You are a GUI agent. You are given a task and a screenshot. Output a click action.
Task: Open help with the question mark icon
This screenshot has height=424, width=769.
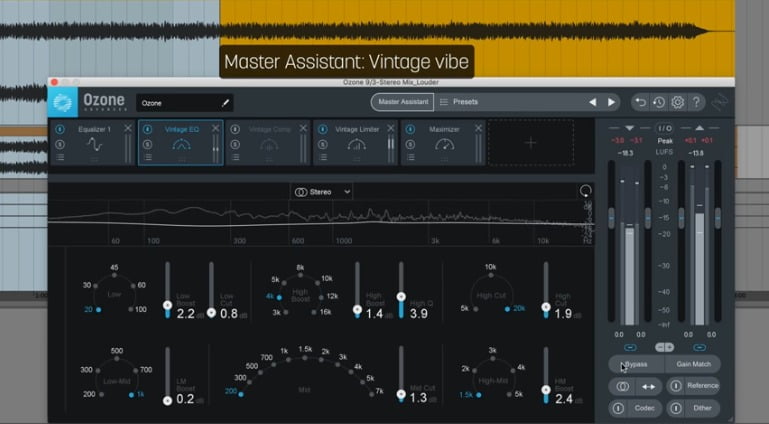[696, 102]
